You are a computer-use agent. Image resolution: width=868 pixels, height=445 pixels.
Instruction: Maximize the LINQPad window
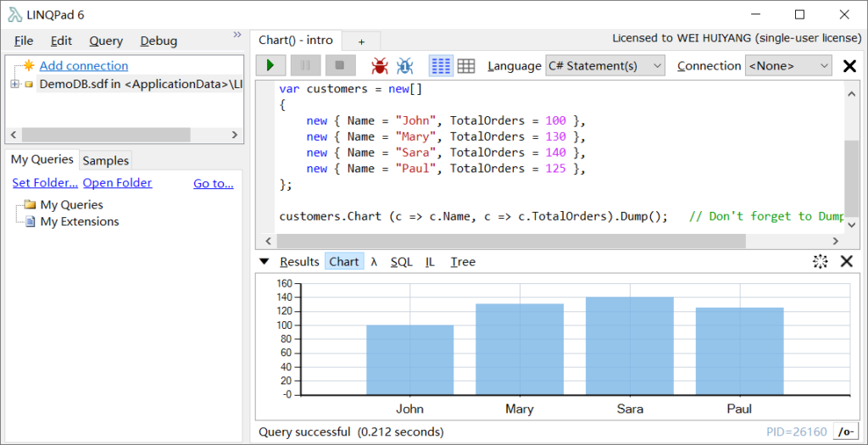pyautogui.click(x=799, y=15)
